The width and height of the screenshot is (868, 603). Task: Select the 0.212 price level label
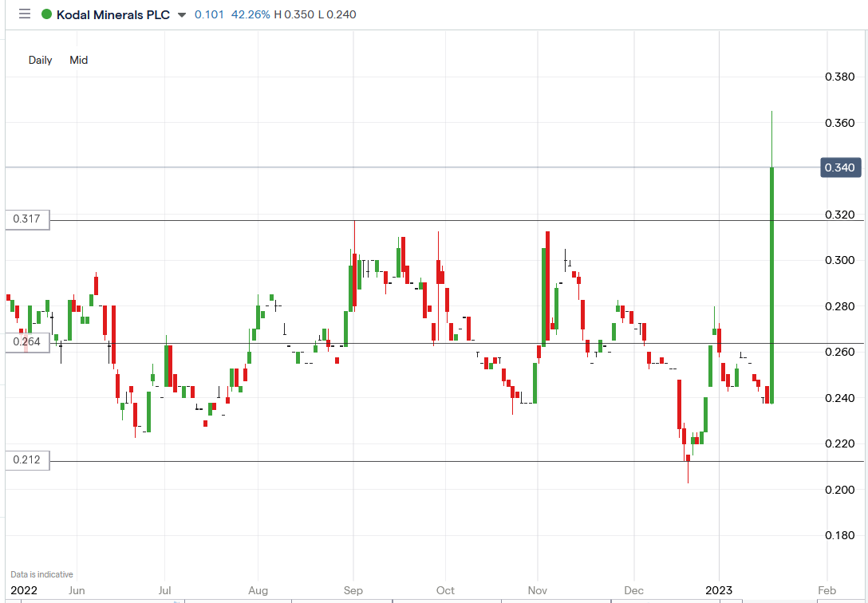click(x=26, y=459)
